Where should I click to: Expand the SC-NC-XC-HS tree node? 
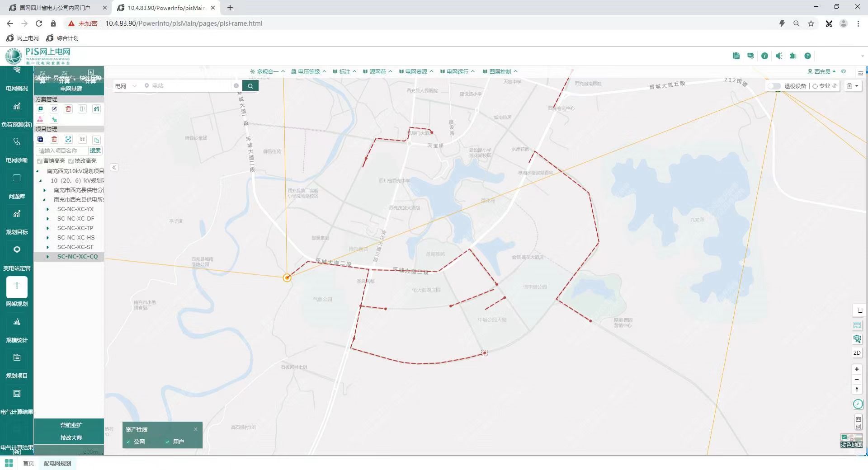[x=47, y=238]
